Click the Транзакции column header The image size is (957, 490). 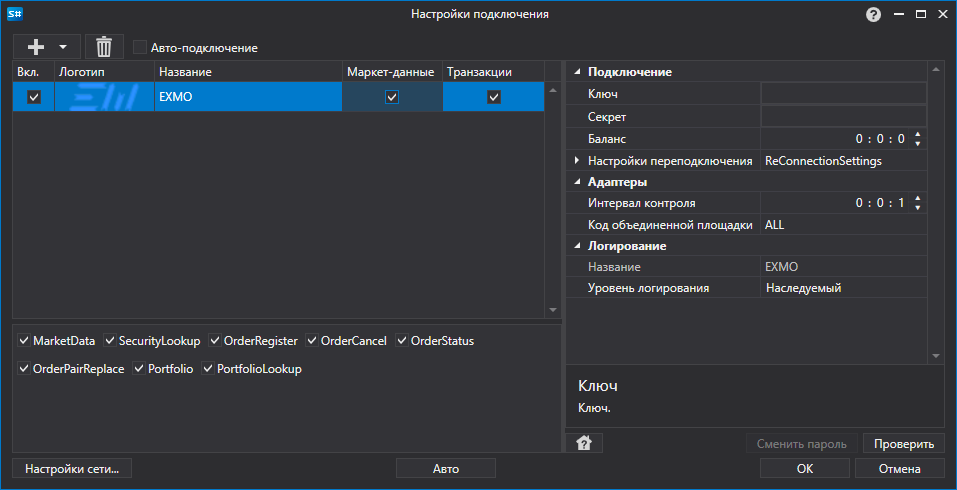[494, 71]
